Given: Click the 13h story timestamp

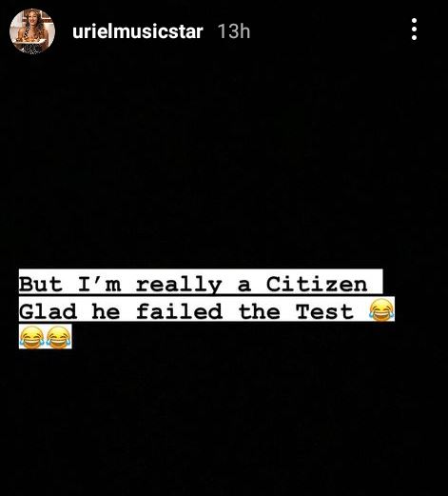Looking at the screenshot, I should [x=234, y=31].
